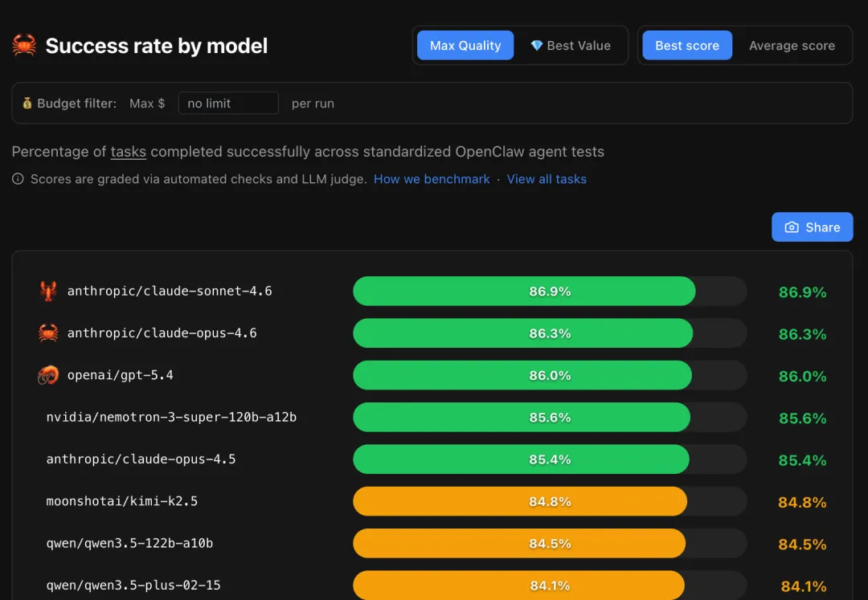Screen dimensions: 868x600
Task: Click the diamond icon in the Best Value toggle
Action: tap(536, 45)
